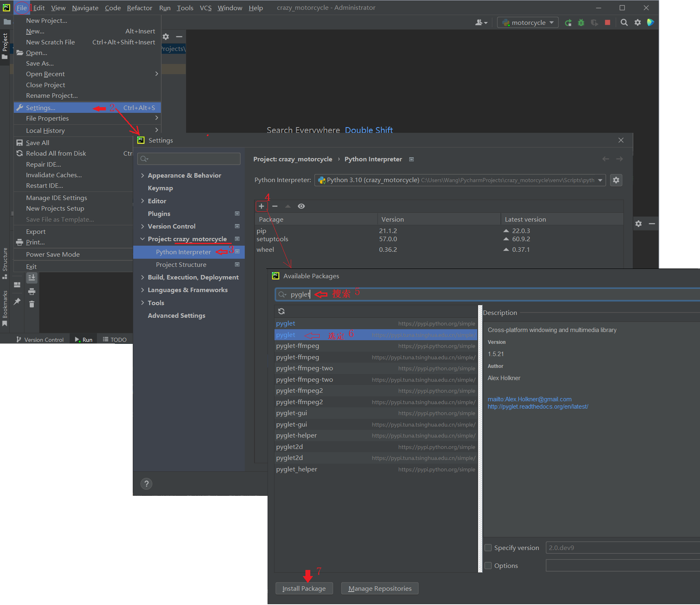Expand Appearance & Behavior settings section

click(143, 175)
